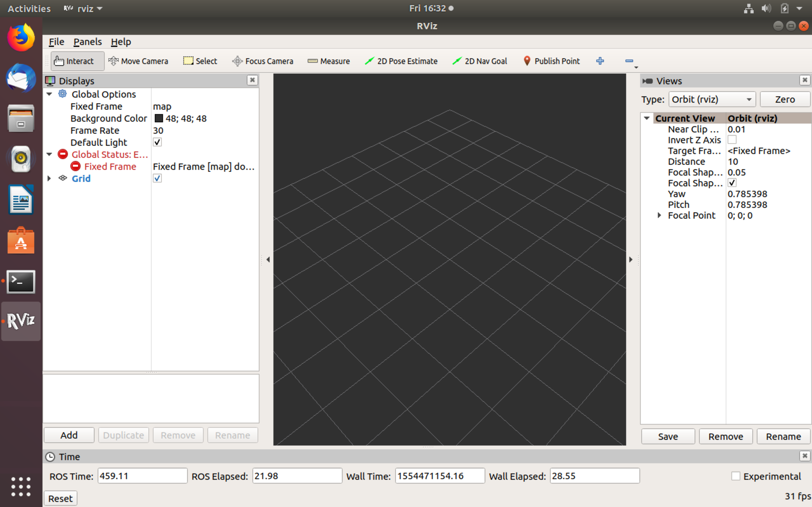Expand the Grid display tree item
This screenshot has height=507, width=812.
[49, 178]
